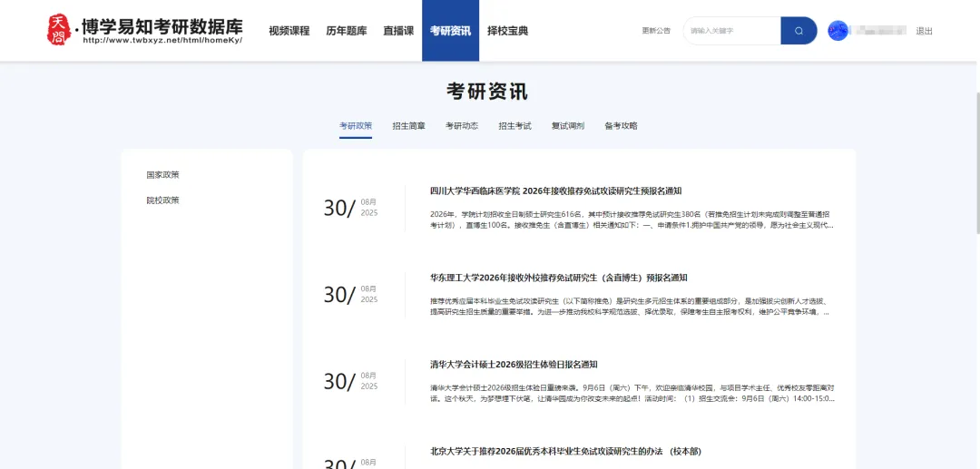Open the 清华大学会计硕士 article title

click(x=514, y=365)
